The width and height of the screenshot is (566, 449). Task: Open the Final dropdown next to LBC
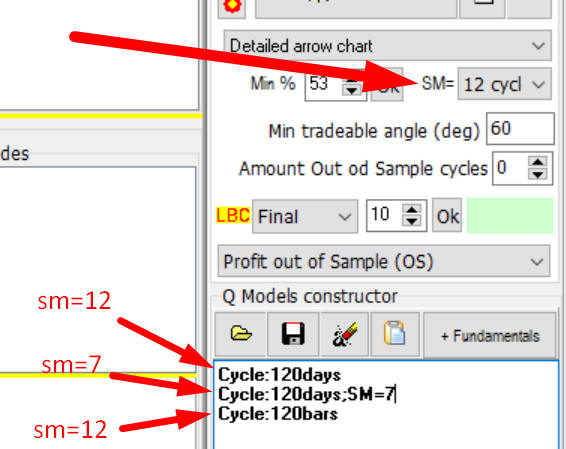[305, 217]
